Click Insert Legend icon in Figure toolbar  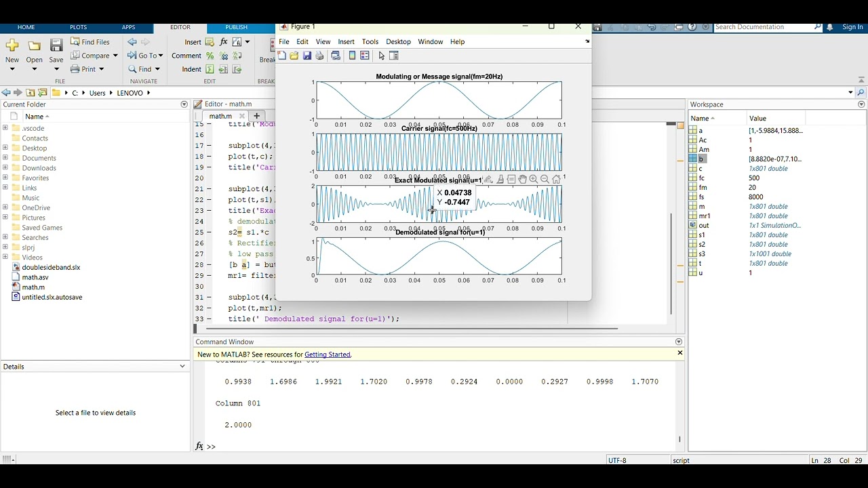click(365, 56)
